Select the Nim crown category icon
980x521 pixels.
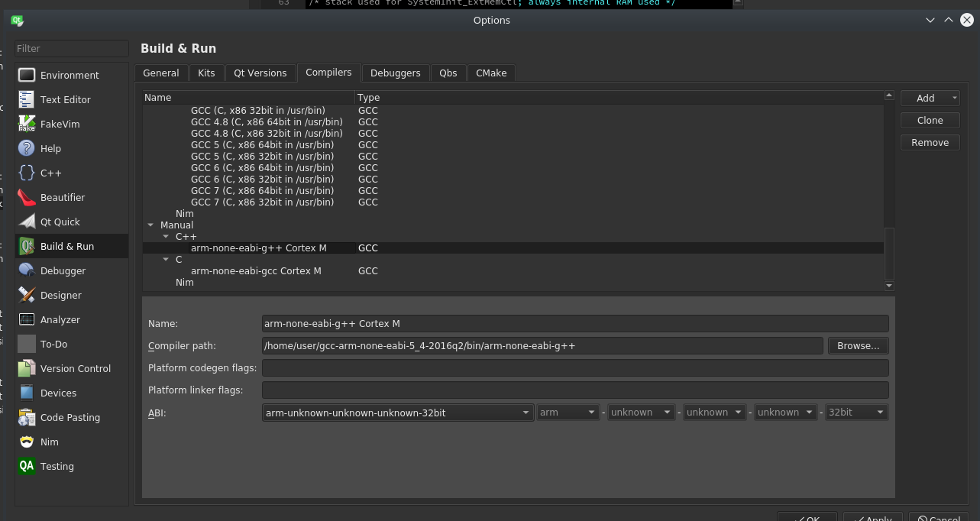click(x=27, y=442)
